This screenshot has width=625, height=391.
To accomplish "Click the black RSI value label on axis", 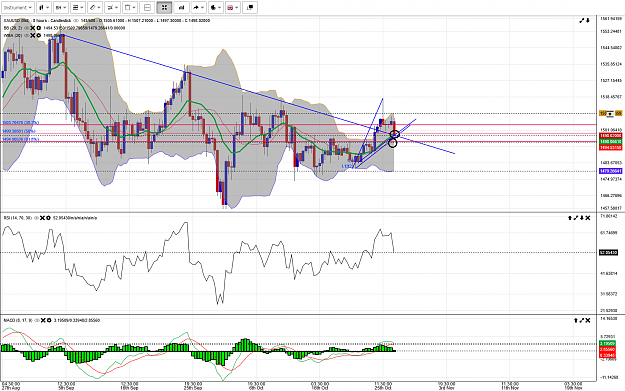I will (x=609, y=252).
